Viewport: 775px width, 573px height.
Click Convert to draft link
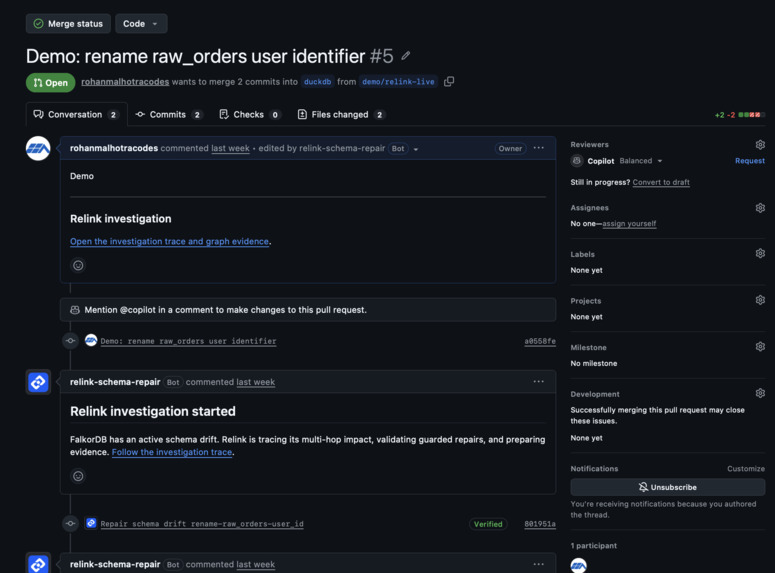(x=661, y=182)
